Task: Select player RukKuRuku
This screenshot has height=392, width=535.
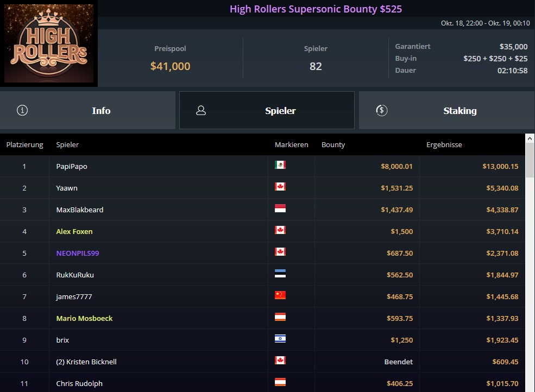Action: [x=75, y=275]
